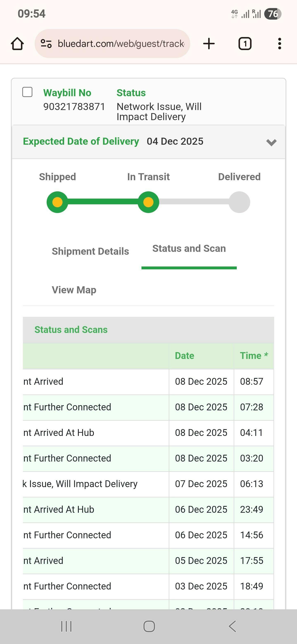Open site info icon in address bar
297x644 pixels.
(46, 44)
